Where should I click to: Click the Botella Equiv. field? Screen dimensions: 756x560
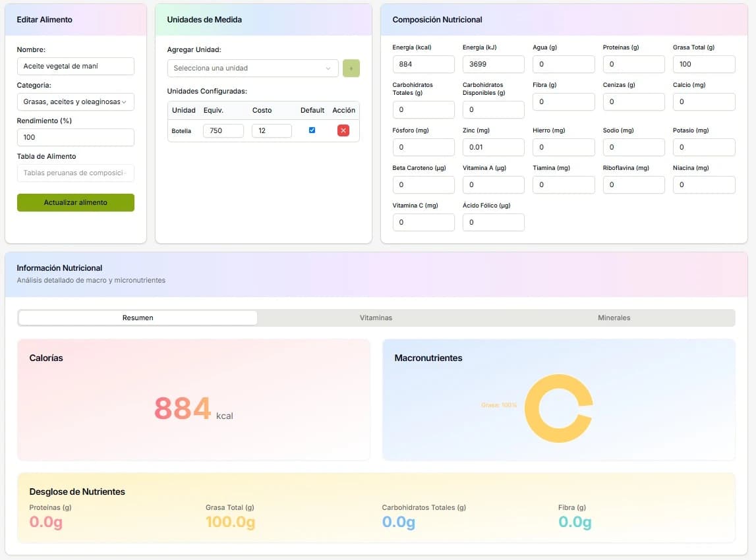[x=223, y=131]
